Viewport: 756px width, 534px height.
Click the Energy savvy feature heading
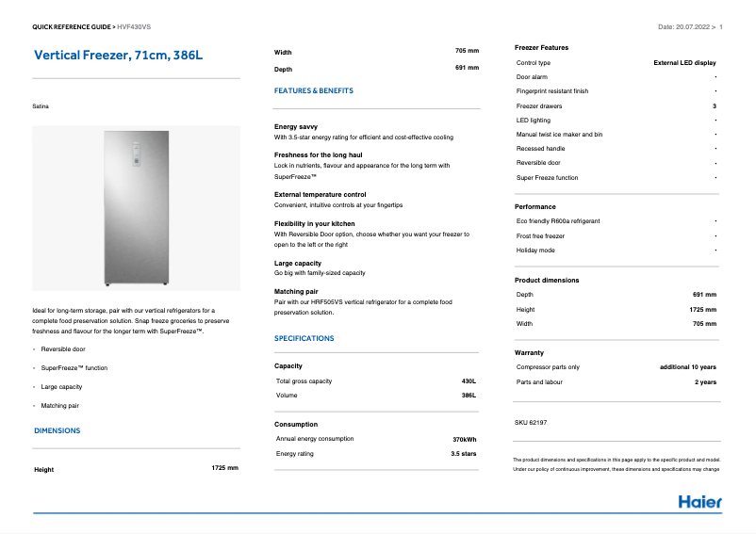tap(296, 126)
